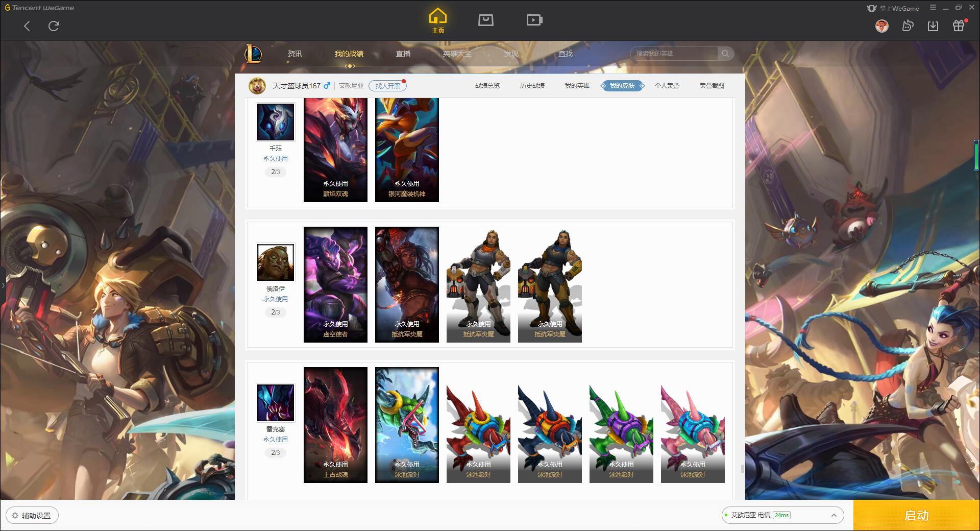Viewport: 980px width, 531px height.
Task: Open the 银河魔装机神 skin card
Action: click(x=407, y=150)
